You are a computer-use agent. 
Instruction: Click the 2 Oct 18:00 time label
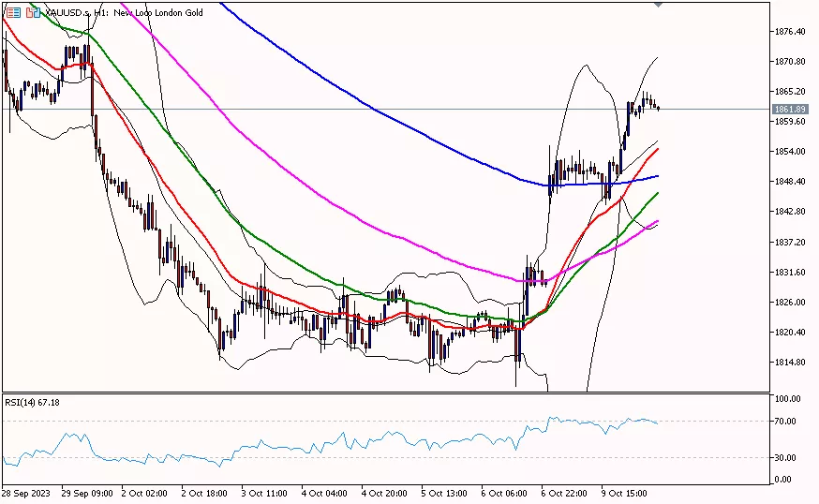(204, 493)
